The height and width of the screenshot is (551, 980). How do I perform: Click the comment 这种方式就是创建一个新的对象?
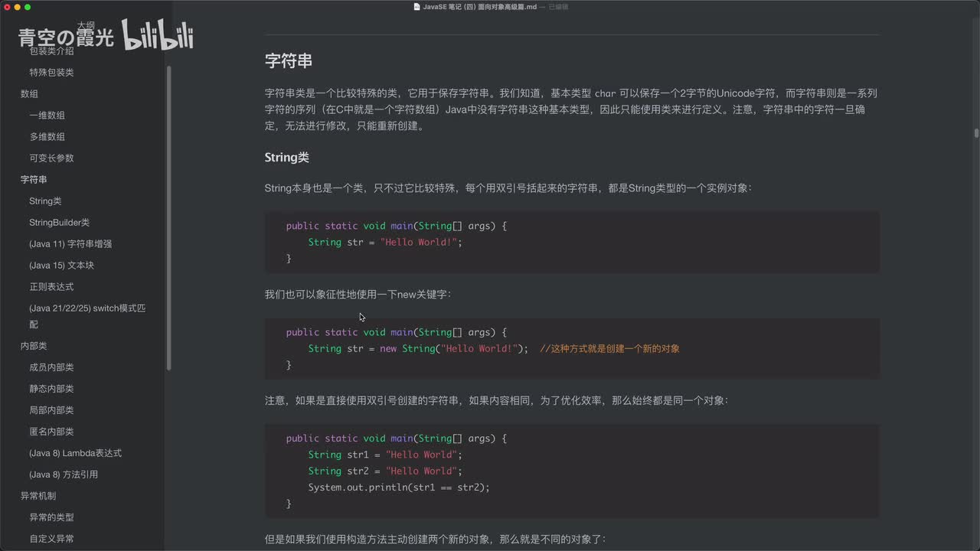(609, 348)
